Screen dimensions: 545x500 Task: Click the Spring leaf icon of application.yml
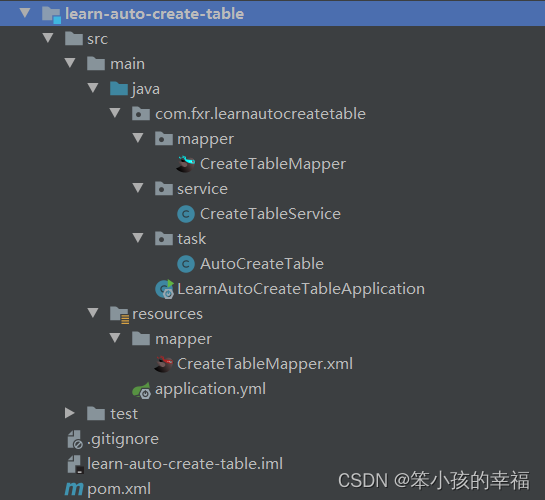coord(141,390)
